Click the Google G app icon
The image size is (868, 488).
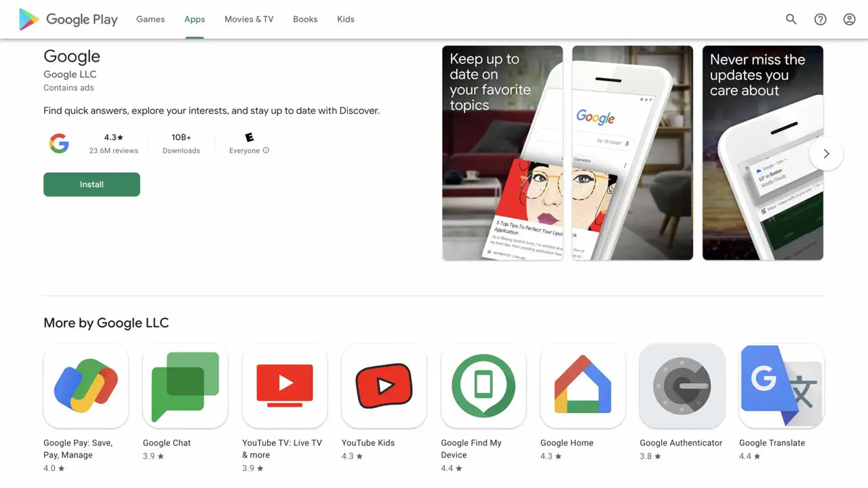click(59, 143)
